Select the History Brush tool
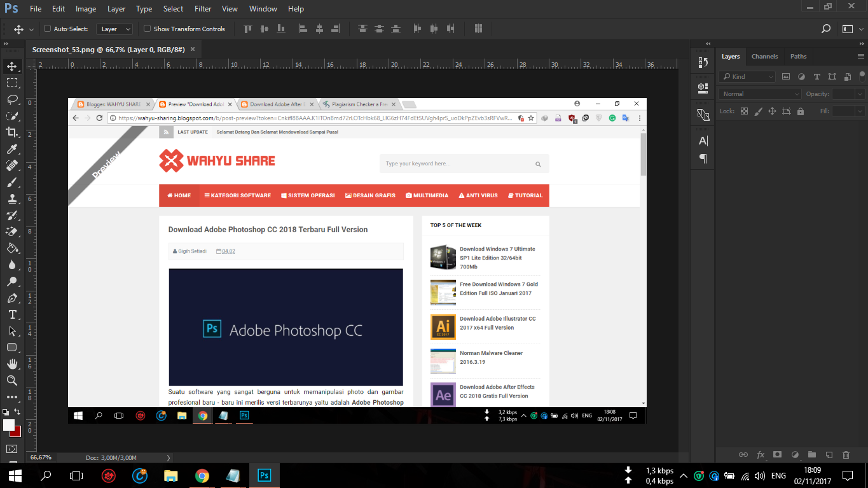 (x=11, y=215)
